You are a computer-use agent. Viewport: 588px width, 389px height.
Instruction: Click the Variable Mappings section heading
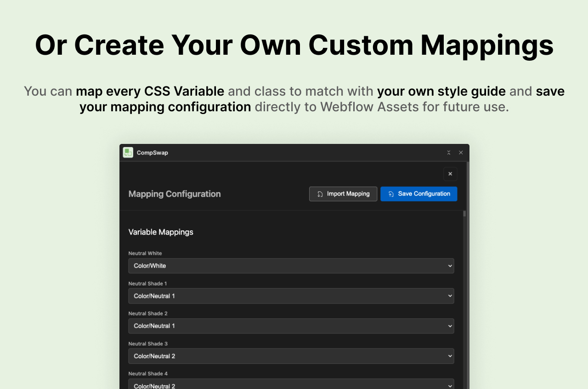(161, 232)
